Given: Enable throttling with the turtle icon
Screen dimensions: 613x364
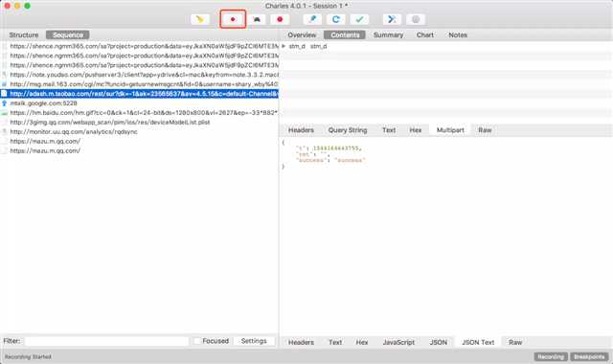Looking at the screenshot, I should tap(257, 19).
